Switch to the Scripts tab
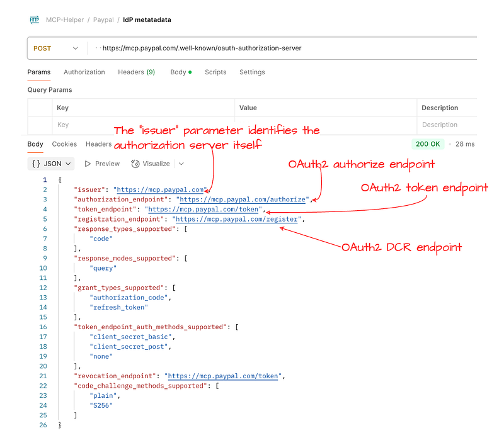 (x=215, y=72)
